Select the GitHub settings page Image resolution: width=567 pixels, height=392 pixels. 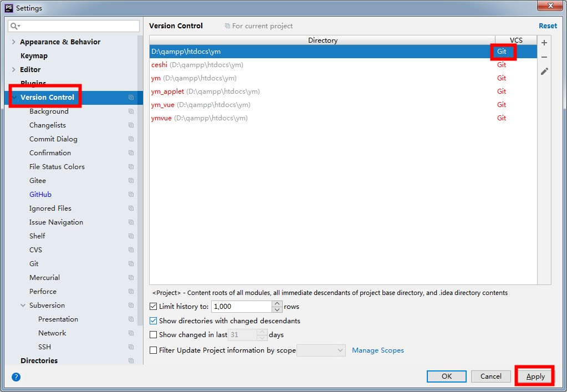click(40, 195)
